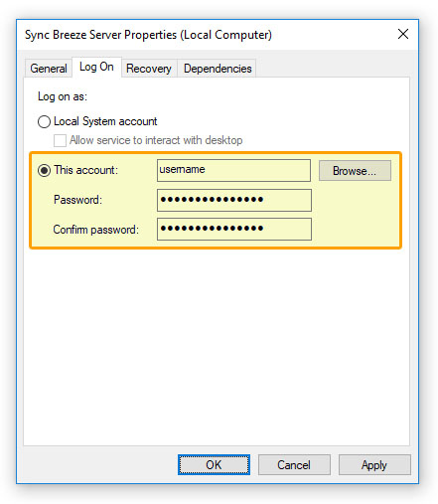Viewport: 438px width, 504px height.
Task: Click Cancel to discard changes
Action: (294, 464)
